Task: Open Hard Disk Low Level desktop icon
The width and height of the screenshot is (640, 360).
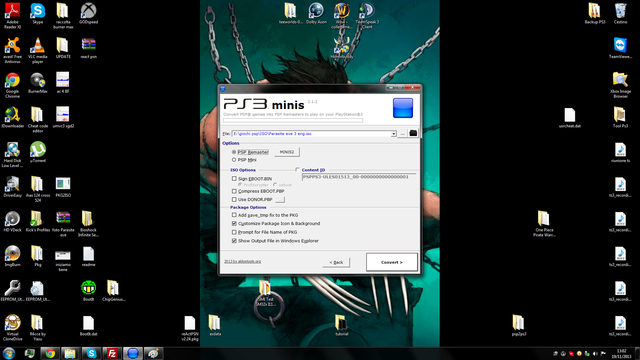Action: coord(12,154)
